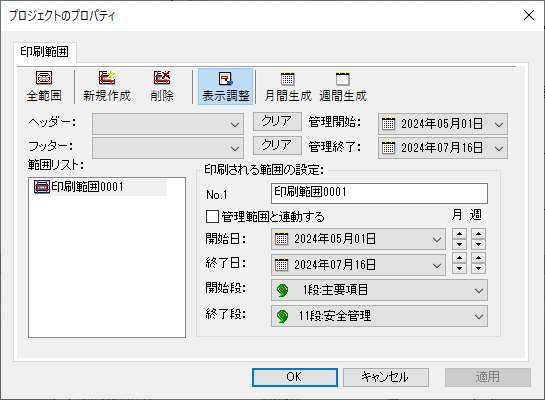Click calendar icon in 管理開始 date field
The image size is (545, 400).
pyautogui.click(x=388, y=124)
